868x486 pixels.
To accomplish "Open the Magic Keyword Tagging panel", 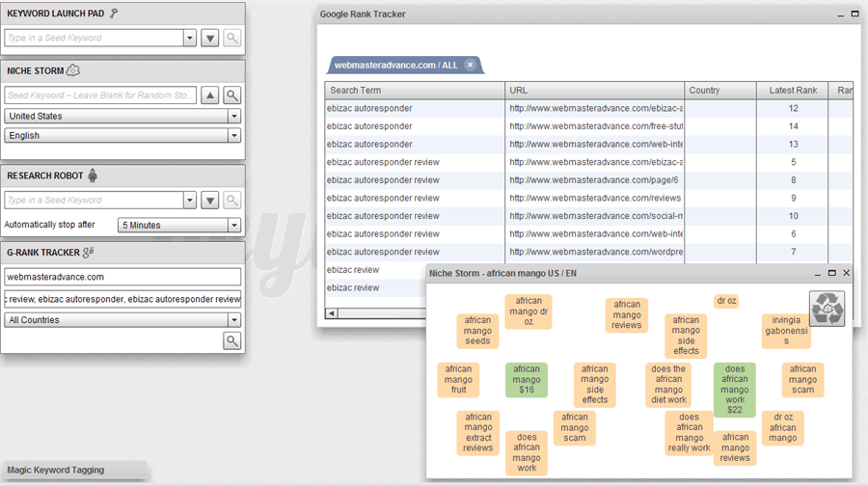I will pyautogui.click(x=75, y=470).
